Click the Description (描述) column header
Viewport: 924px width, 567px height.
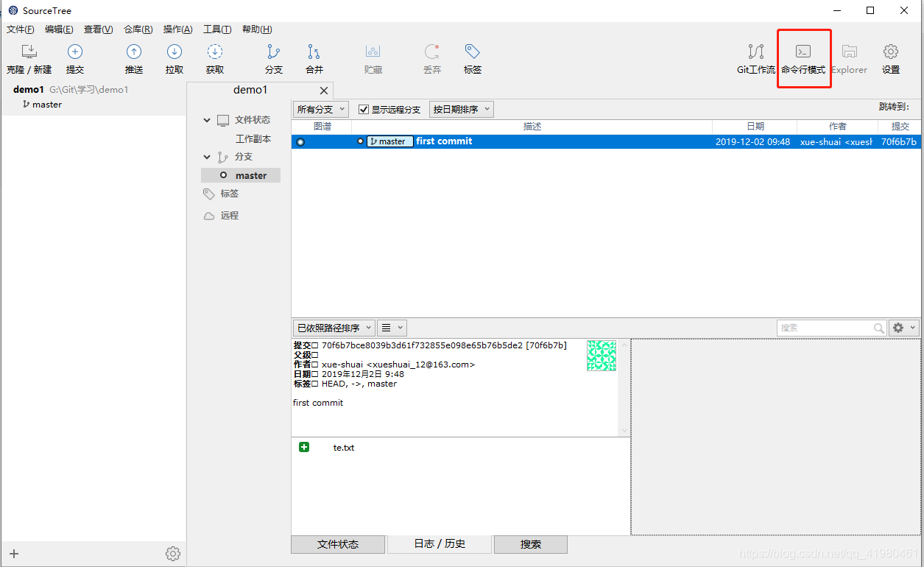click(532, 127)
